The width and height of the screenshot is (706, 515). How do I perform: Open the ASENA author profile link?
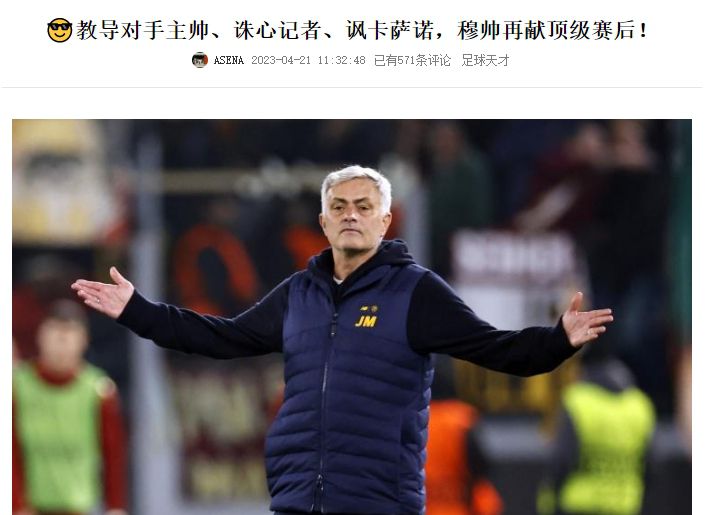(228, 60)
